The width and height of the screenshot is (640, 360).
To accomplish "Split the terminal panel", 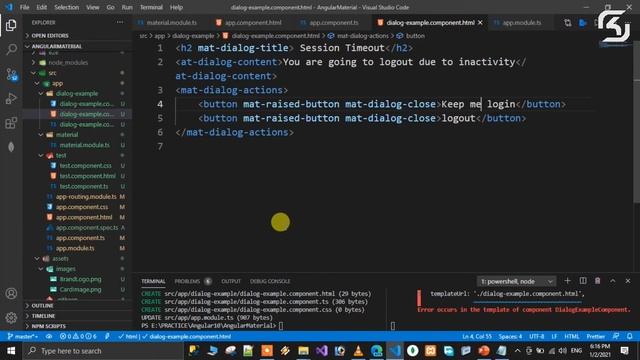I will (583, 281).
